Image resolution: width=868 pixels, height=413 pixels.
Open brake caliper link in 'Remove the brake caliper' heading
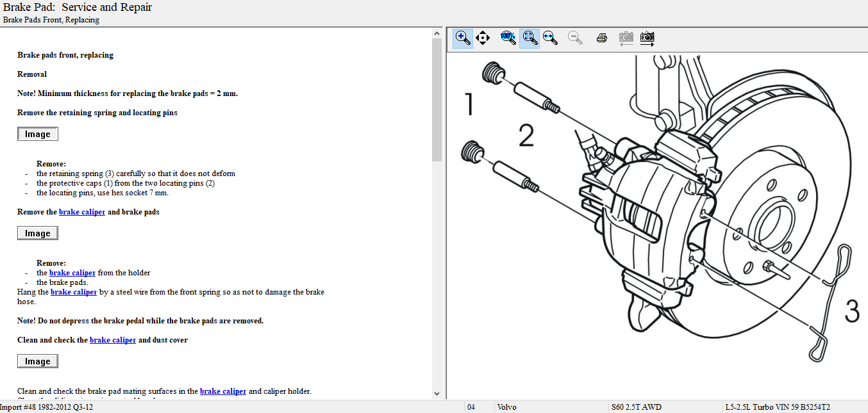click(82, 212)
